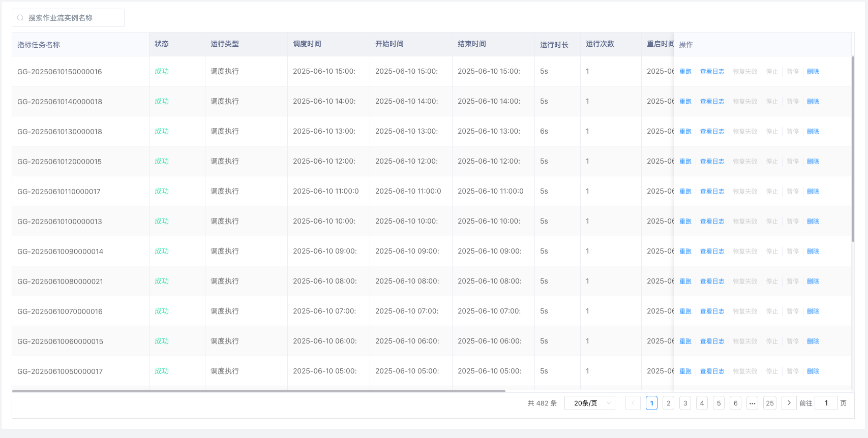Go to next page arrow
Screen dimensions: 868x438
point(789,403)
